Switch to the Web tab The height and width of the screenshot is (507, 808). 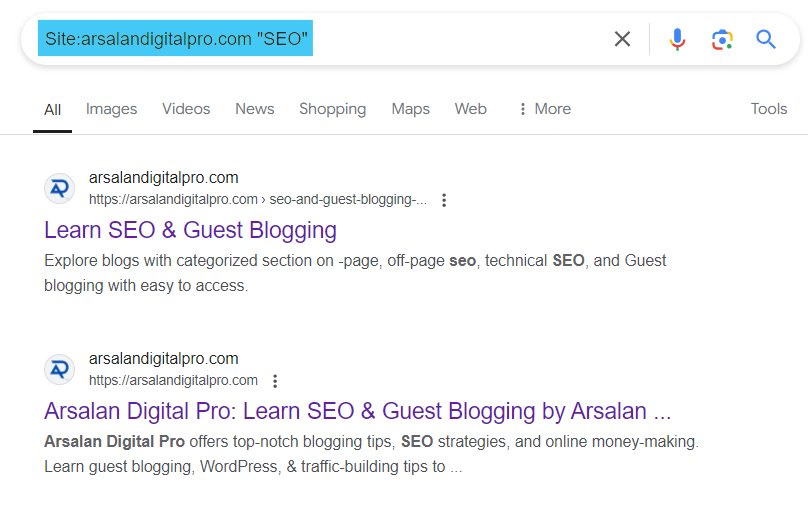click(x=470, y=109)
